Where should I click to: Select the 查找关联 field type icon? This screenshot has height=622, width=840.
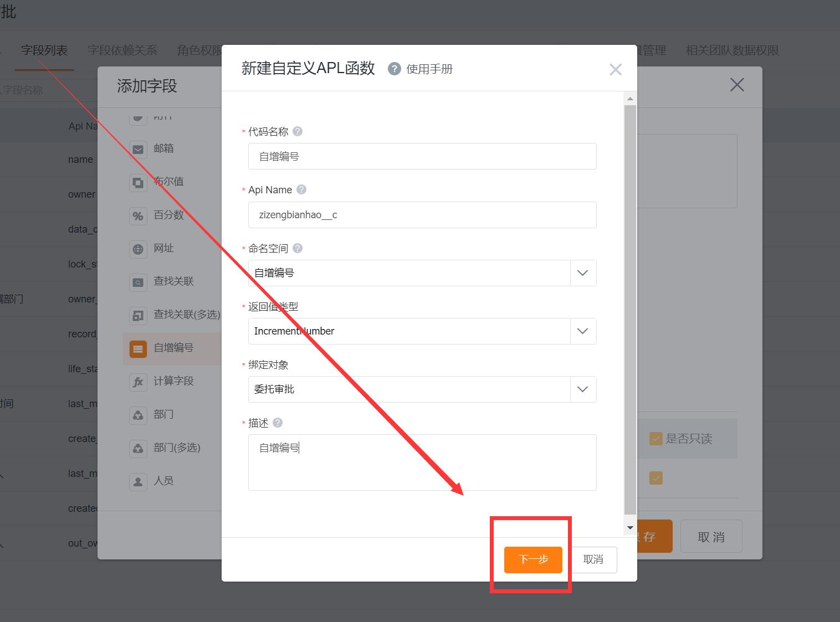point(138,282)
